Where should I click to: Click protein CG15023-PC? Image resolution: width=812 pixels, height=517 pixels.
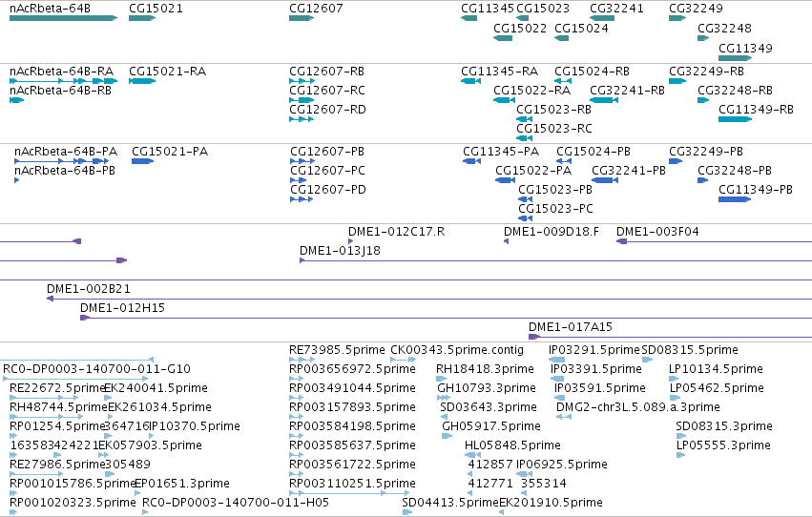pyautogui.click(x=526, y=218)
